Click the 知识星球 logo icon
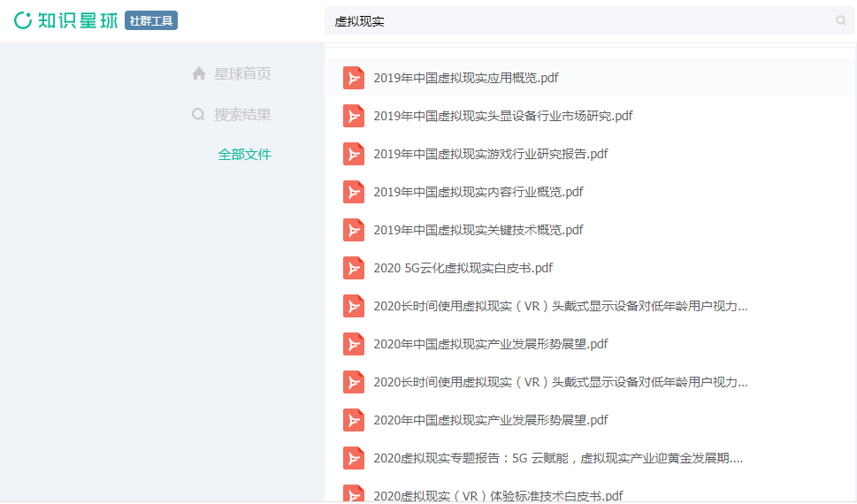 (x=23, y=20)
